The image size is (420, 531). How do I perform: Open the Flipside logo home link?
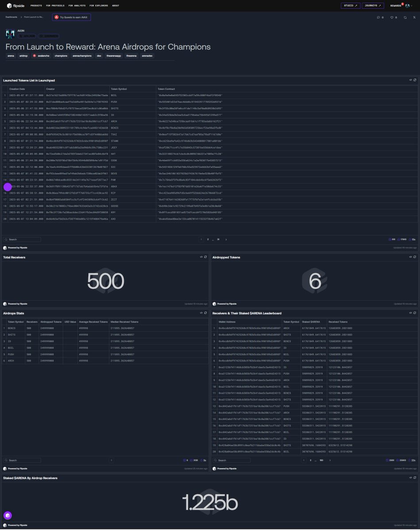15,6
